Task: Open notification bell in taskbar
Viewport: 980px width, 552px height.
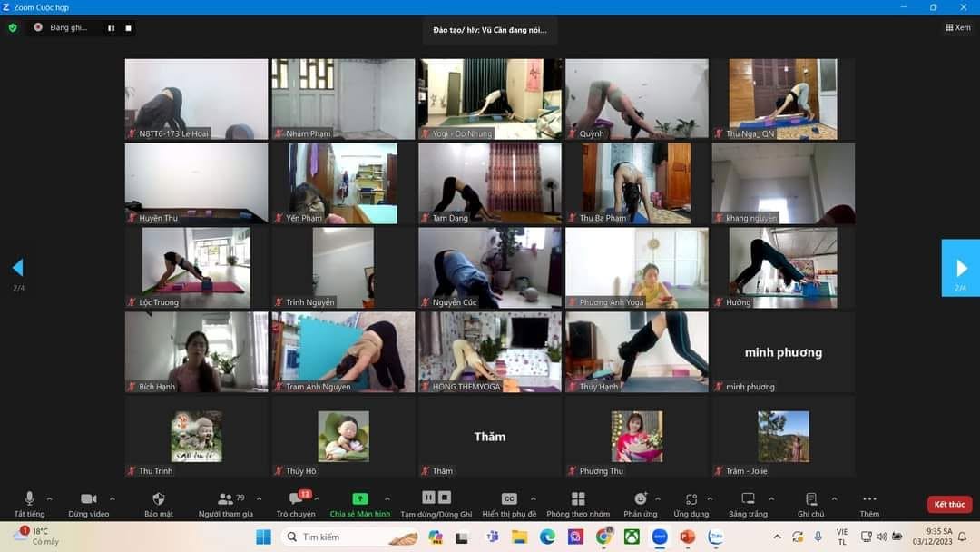Action: [x=963, y=537]
